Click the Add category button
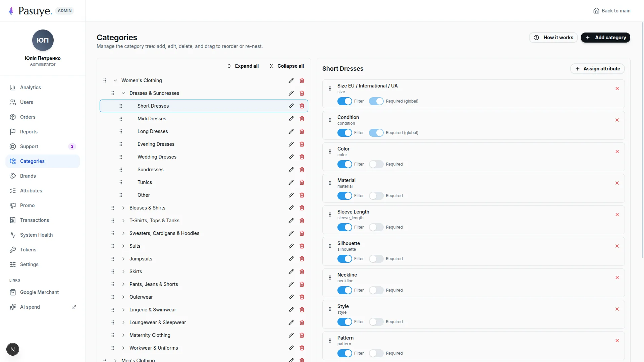This screenshot has width=644, height=362. [x=605, y=38]
